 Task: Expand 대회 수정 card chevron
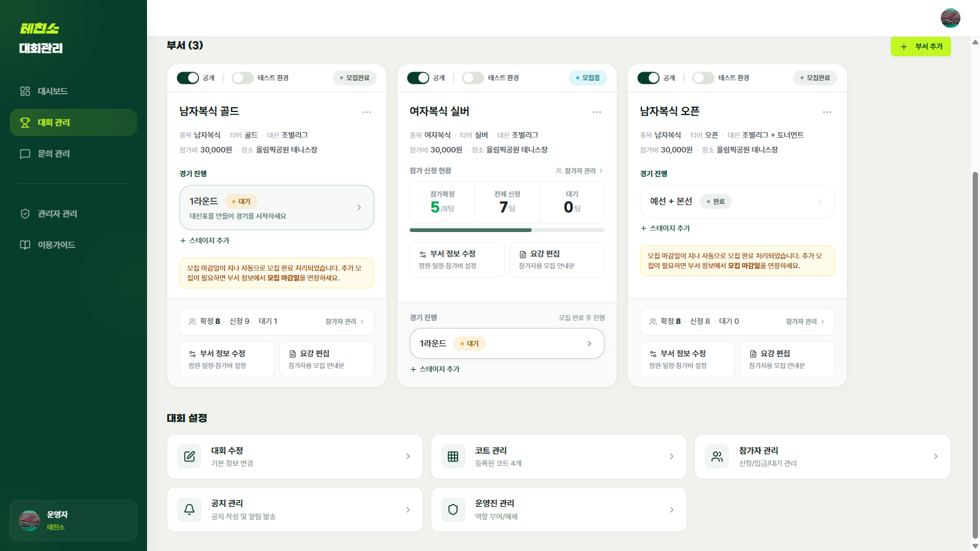click(x=408, y=457)
